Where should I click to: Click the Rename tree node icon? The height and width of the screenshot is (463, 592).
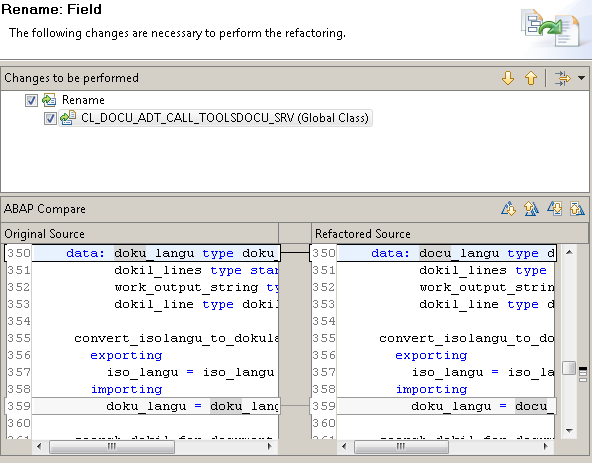[49, 100]
